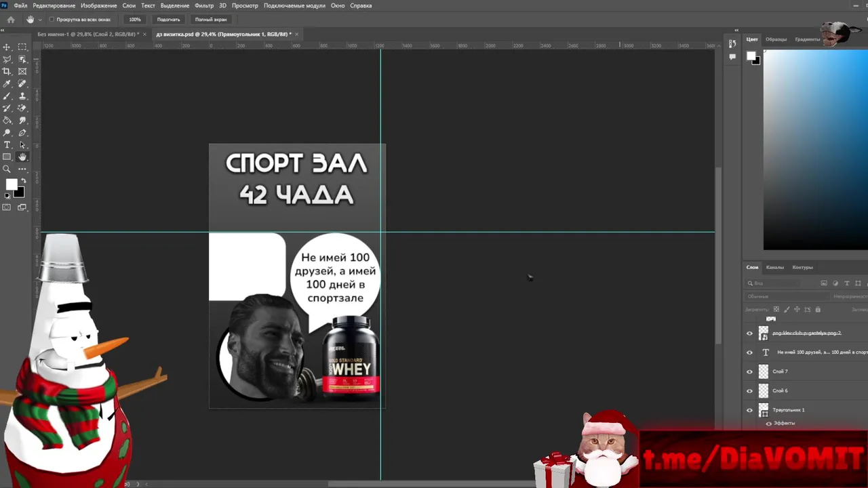
Task: Select the Paint Bucket tool
Action: [x=7, y=120]
